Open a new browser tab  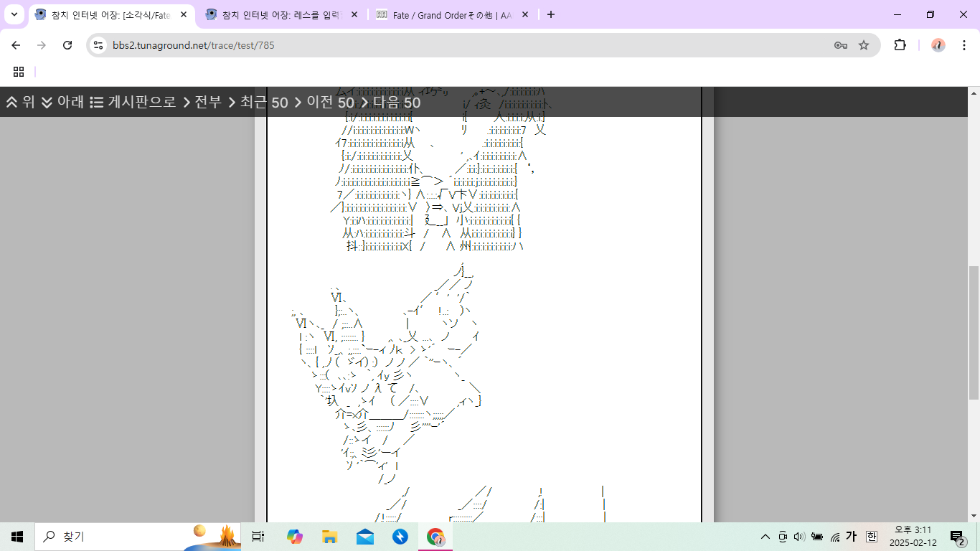551,14
